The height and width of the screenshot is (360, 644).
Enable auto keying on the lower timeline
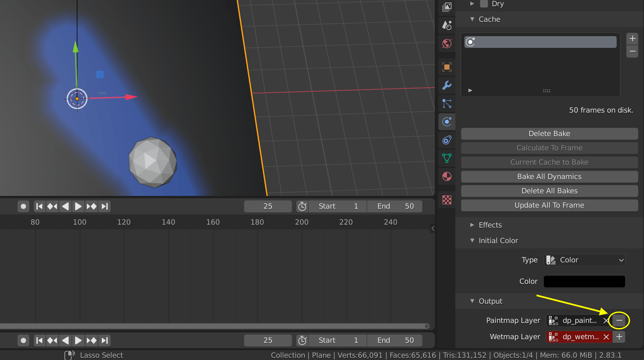[23, 340]
